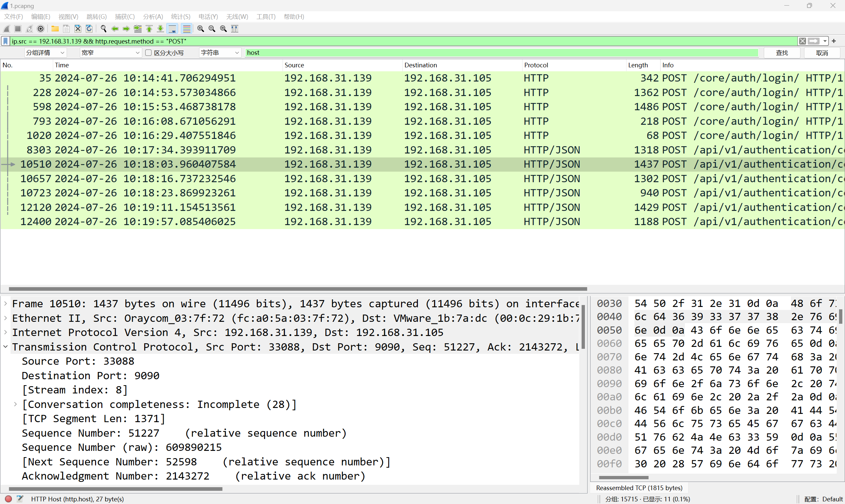Go forward to the next packet
The image size is (845, 504).
(126, 29)
